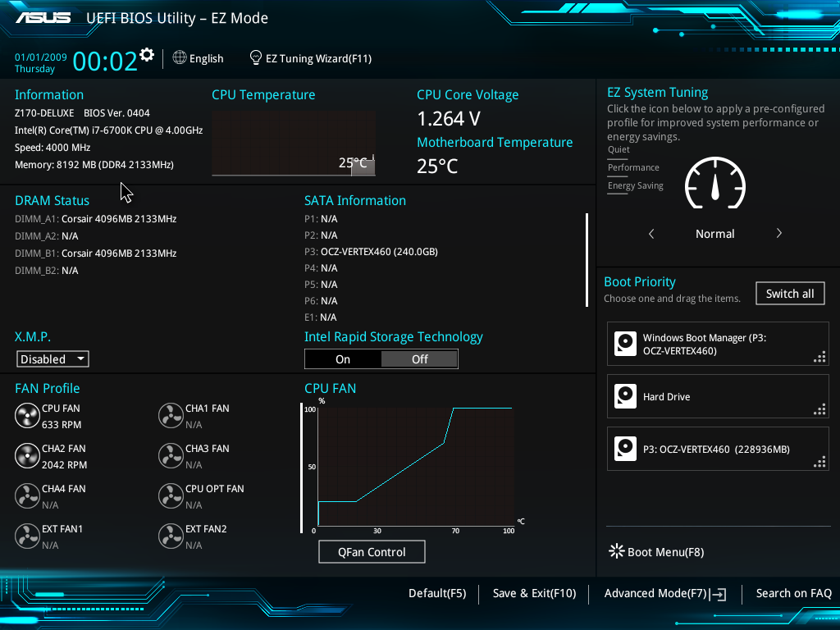This screenshot has width=840, height=630.
Task: Turn Intel Rapid Storage Technology On
Action: (343, 359)
